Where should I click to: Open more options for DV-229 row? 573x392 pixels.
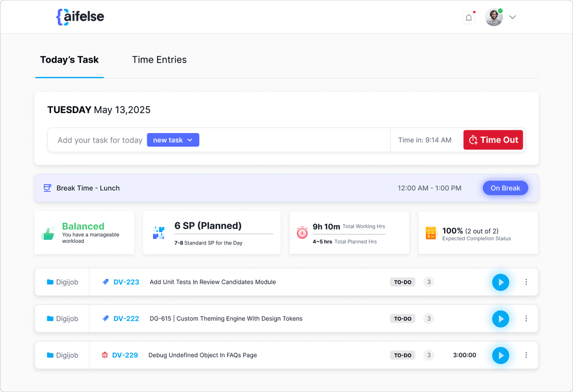pos(526,355)
